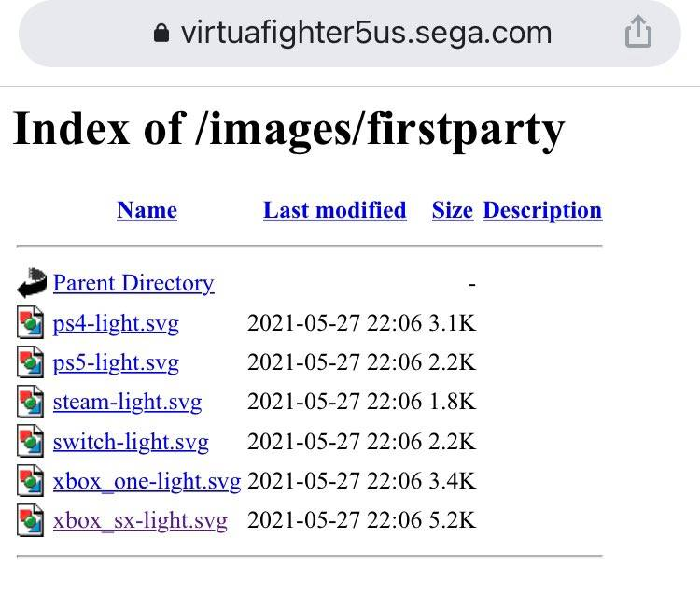Viewport: 700px width, 595px height.
Task: Click the image icon beside switch-light.svg
Action: click(31, 442)
